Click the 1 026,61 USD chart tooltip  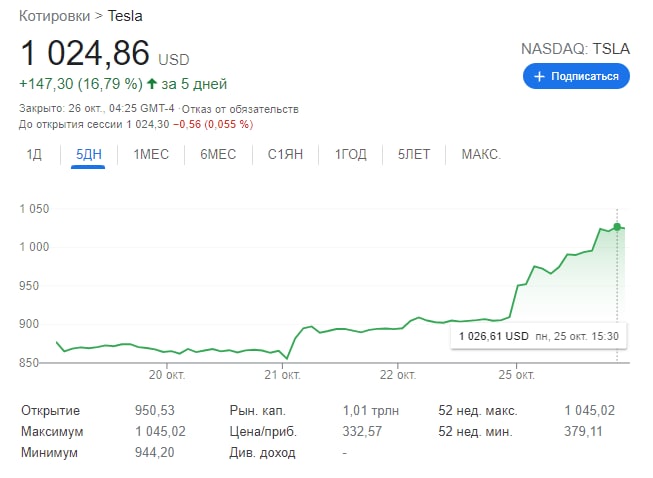coord(538,336)
